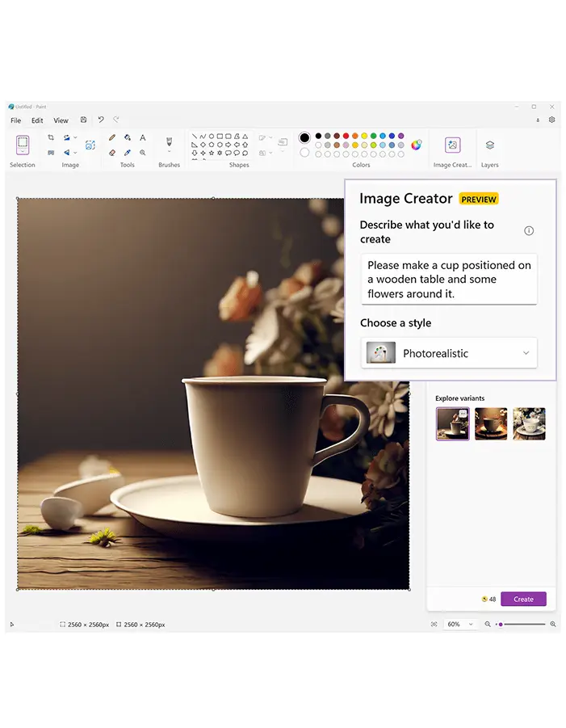Pick the Color picker eyedropper tool
This screenshot has height=728, width=566.
(128, 152)
